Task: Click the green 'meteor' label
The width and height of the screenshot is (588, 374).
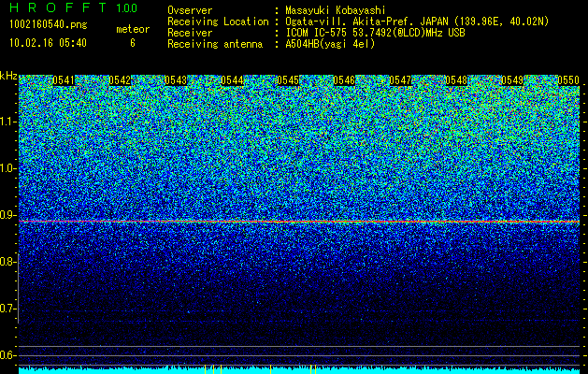Action: coord(133,29)
